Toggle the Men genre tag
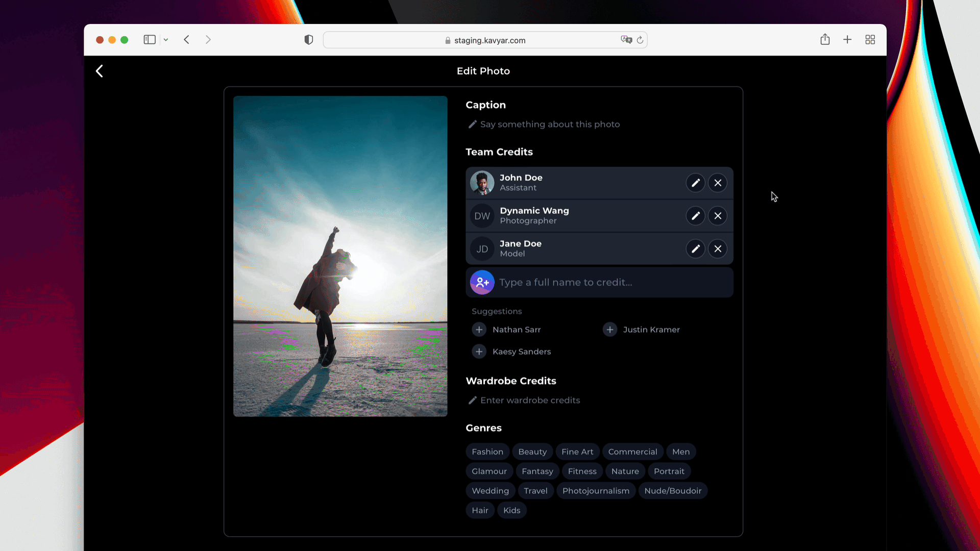This screenshot has width=980, height=551. (x=681, y=452)
